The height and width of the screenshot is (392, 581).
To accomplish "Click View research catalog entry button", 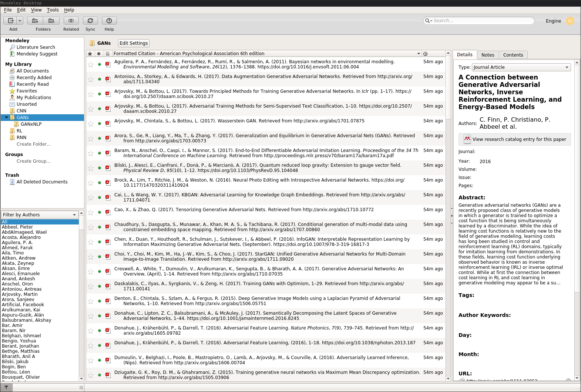I will click(514, 139).
